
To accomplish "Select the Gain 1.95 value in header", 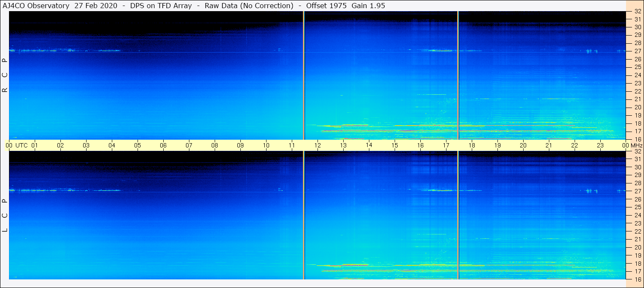I will click(365, 6).
